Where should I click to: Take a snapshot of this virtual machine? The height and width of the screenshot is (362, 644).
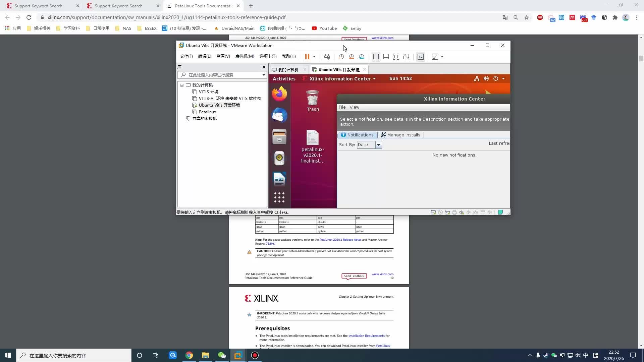[x=341, y=57]
